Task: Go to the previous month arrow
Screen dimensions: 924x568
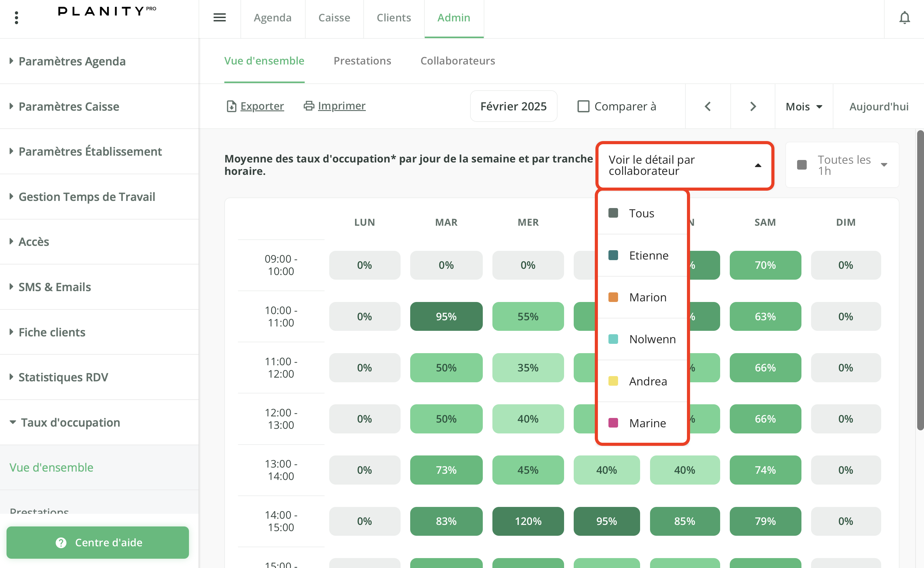Action: click(707, 106)
